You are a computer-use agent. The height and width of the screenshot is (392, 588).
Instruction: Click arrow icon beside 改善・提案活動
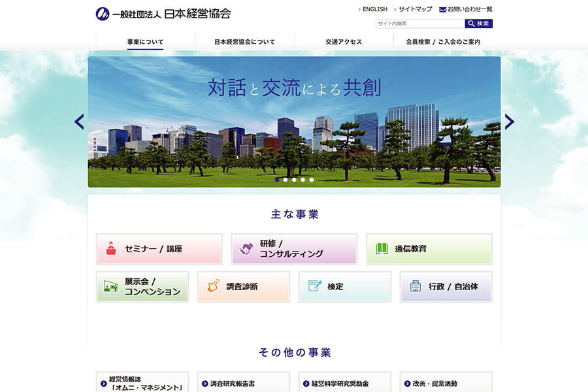click(x=407, y=384)
